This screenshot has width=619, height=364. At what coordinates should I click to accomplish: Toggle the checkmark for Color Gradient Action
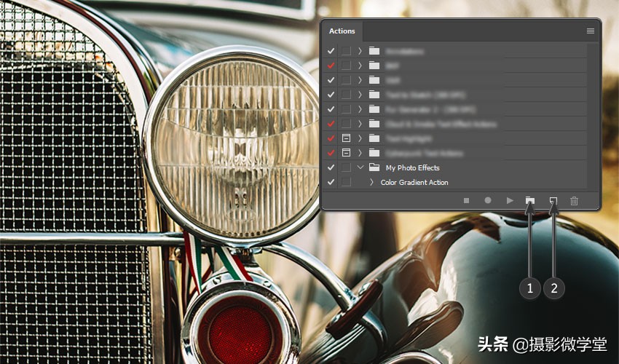[331, 182]
